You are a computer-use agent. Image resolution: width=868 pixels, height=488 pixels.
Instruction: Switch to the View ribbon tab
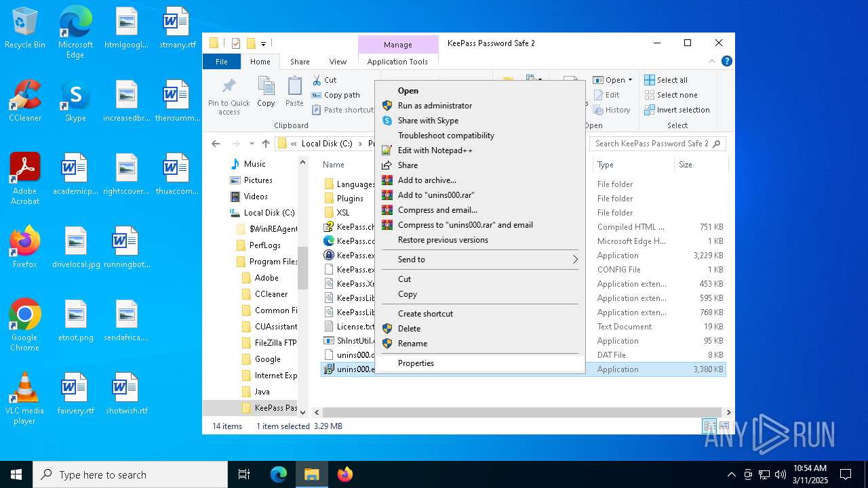click(338, 62)
